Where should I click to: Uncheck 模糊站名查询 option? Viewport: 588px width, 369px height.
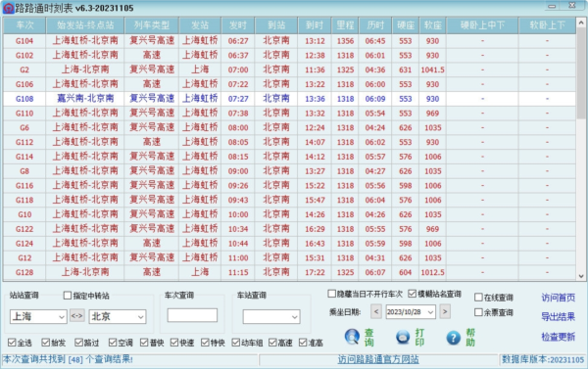click(x=413, y=294)
